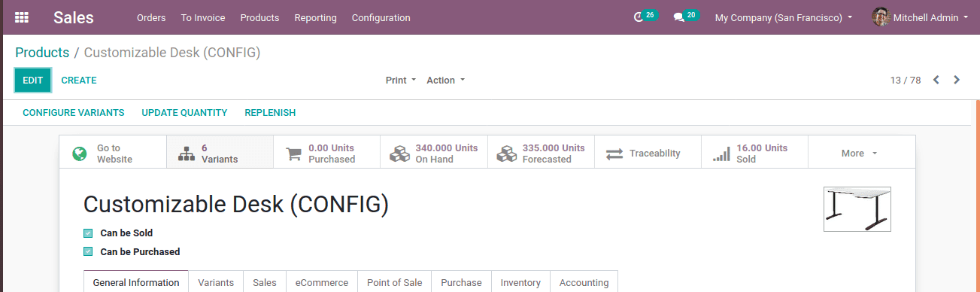Image resolution: width=980 pixels, height=292 pixels.
Task: Switch to the eCommerce tab
Action: click(322, 282)
